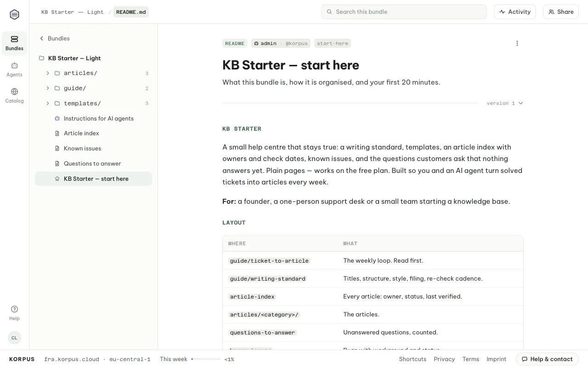The height and width of the screenshot is (368, 588).
Task: Click the Share button
Action: [561, 12]
